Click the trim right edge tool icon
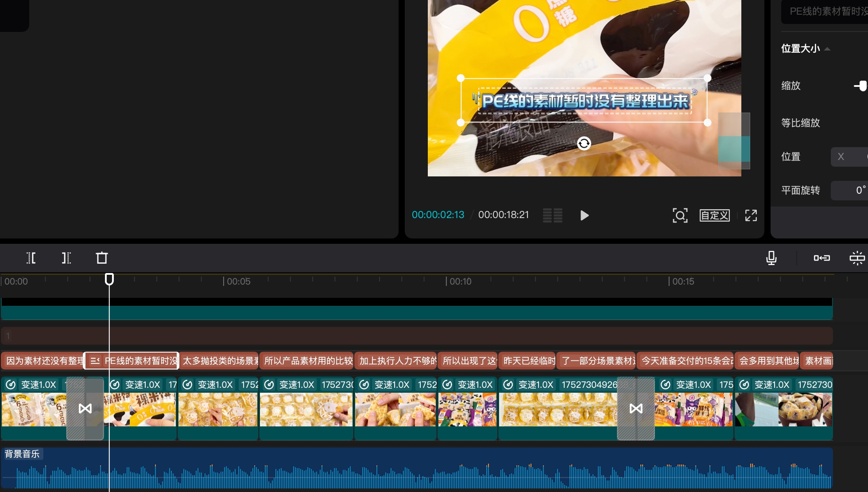 66,258
